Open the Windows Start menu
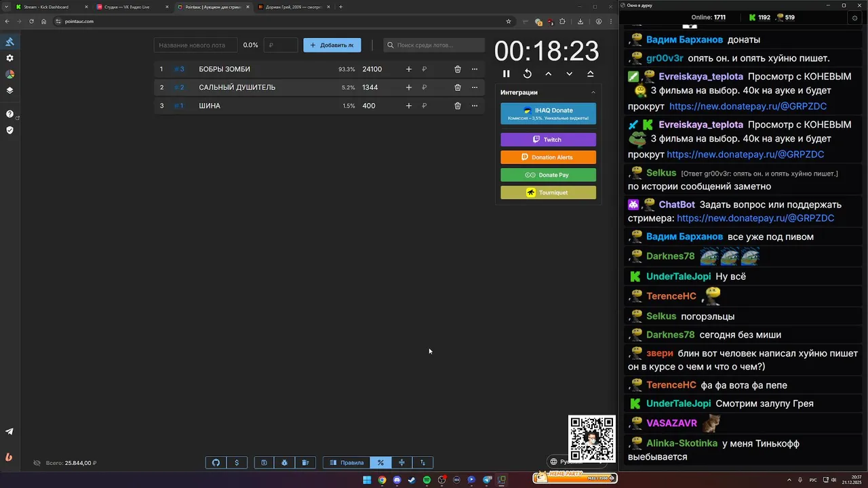This screenshot has height=488, width=868. [367, 480]
